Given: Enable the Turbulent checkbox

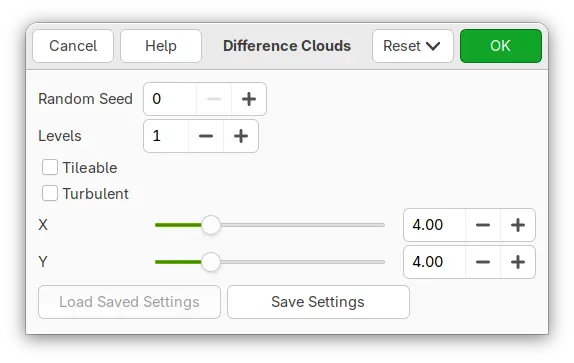Looking at the screenshot, I should 50,193.
